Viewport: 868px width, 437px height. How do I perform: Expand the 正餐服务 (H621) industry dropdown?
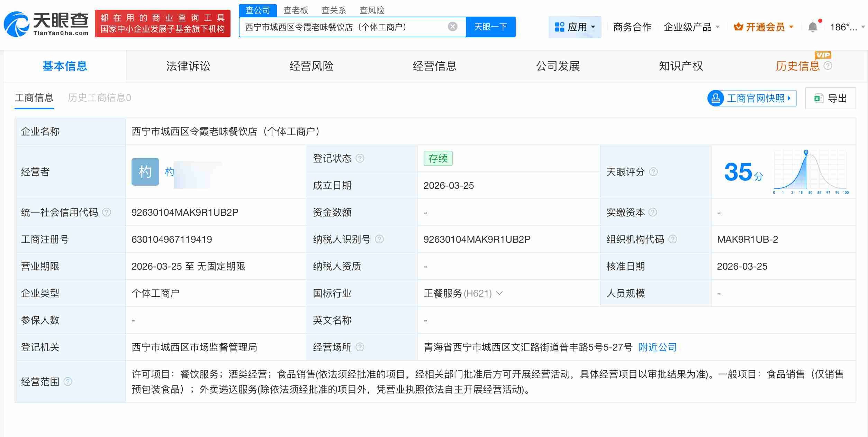coord(499,294)
